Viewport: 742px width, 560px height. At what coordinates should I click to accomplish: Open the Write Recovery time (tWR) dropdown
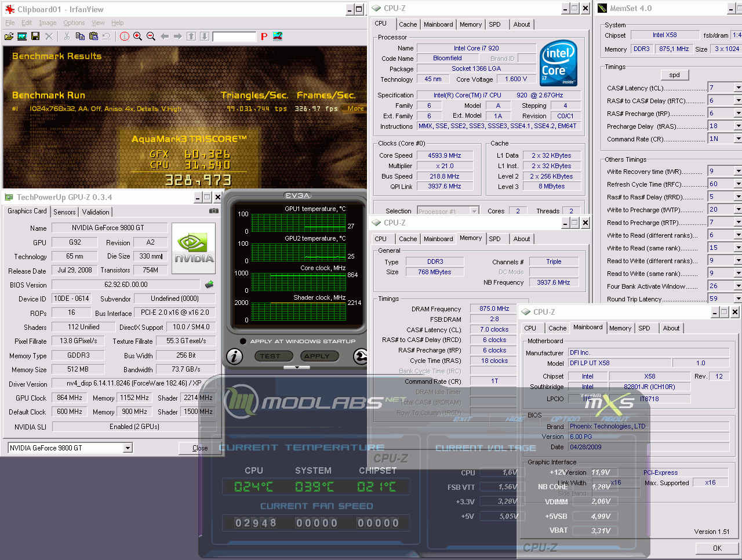pyautogui.click(x=738, y=172)
